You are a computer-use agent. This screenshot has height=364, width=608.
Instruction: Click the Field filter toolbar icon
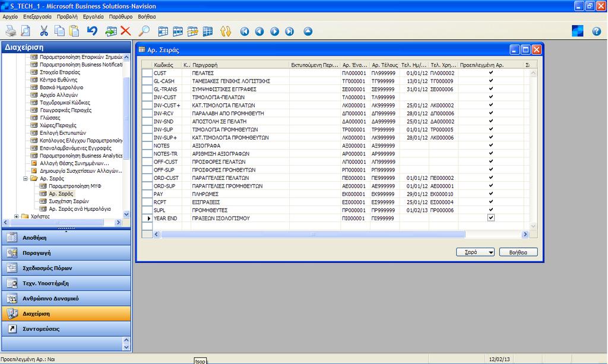click(163, 31)
